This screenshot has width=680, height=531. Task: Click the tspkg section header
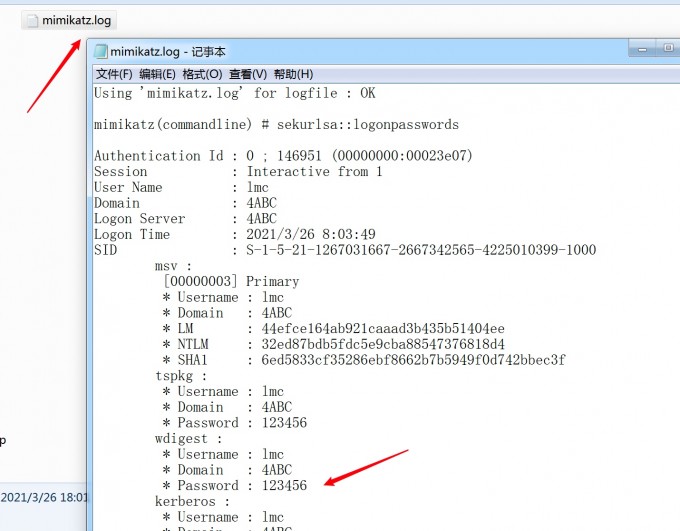[x=181, y=376]
